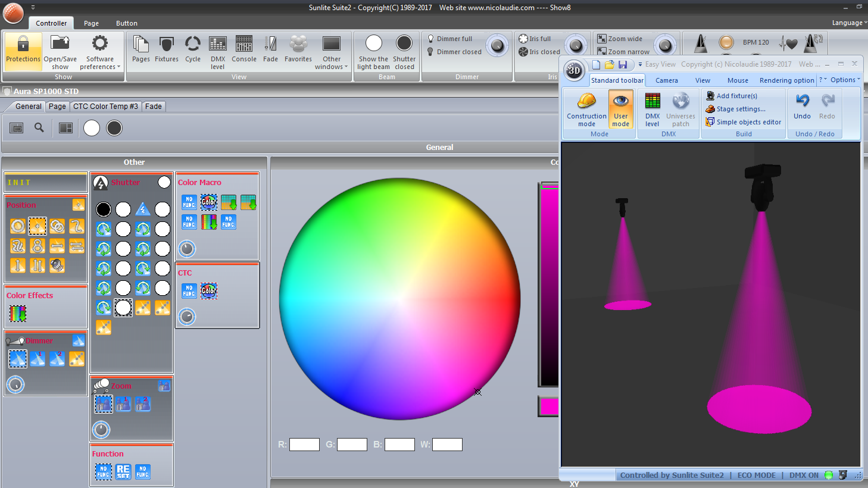Toggle Shutter closed in the Beam group

(x=404, y=52)
